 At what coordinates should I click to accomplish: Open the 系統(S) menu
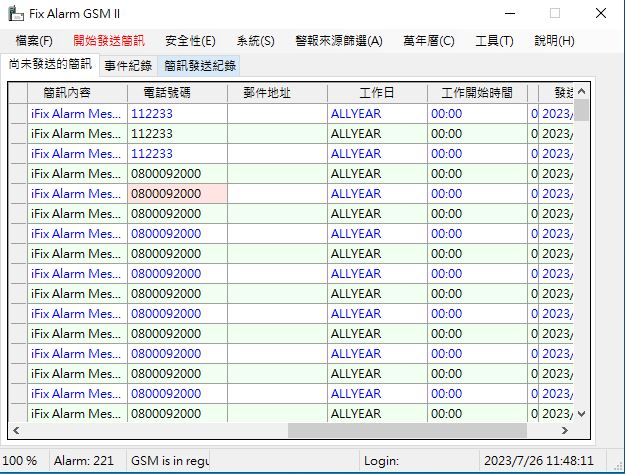coord(255,41)
